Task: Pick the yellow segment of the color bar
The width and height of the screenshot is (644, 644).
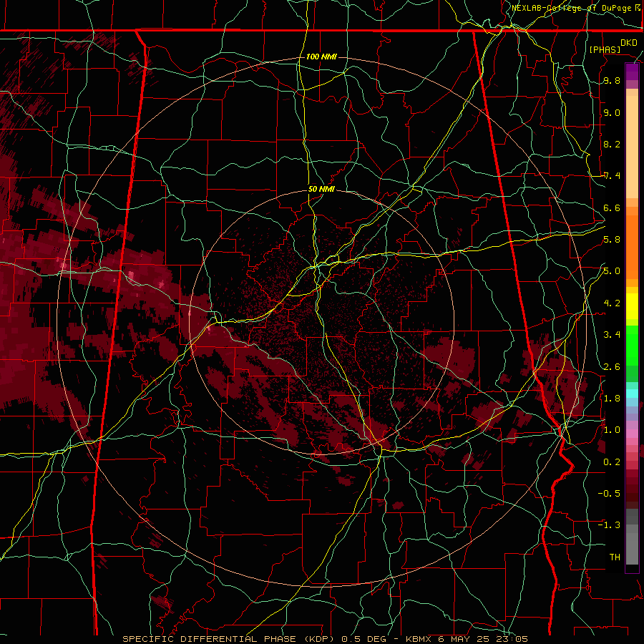Action: [632, 306]
